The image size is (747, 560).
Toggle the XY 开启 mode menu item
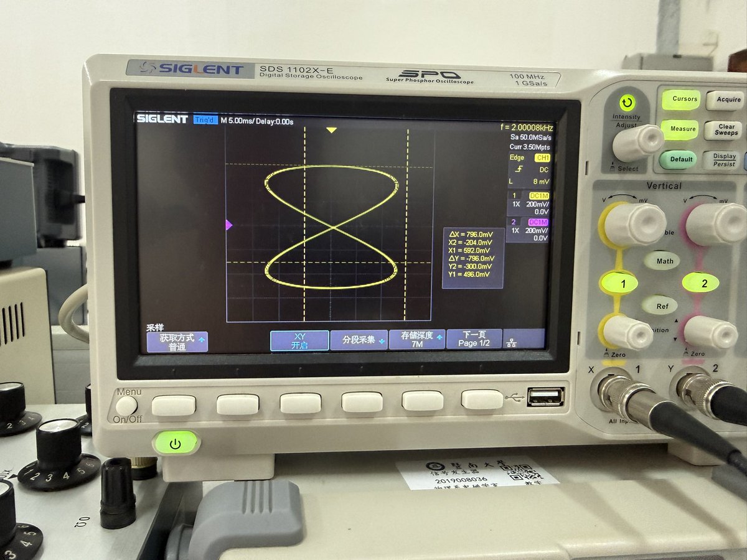point(299,340)
